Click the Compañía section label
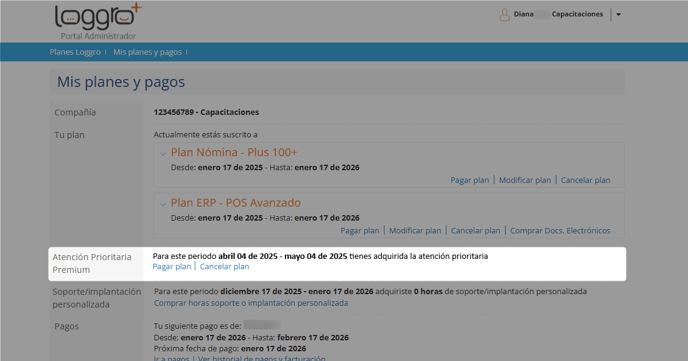Screen dimensions: 688x361 pyautogui.click(x=75, y=112)
